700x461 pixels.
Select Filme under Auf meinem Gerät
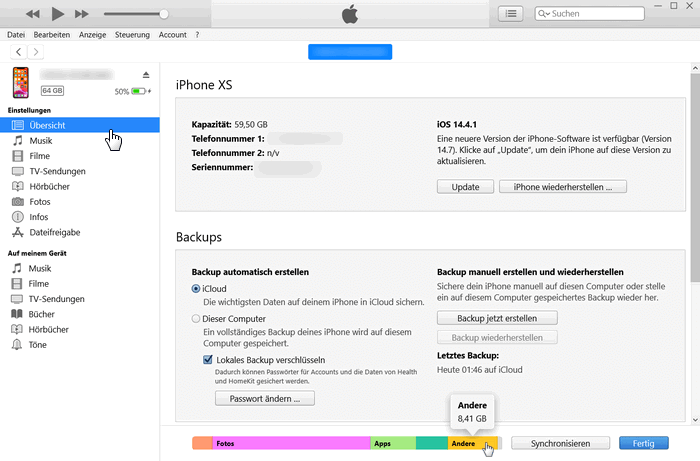click(x=79, y=283)
